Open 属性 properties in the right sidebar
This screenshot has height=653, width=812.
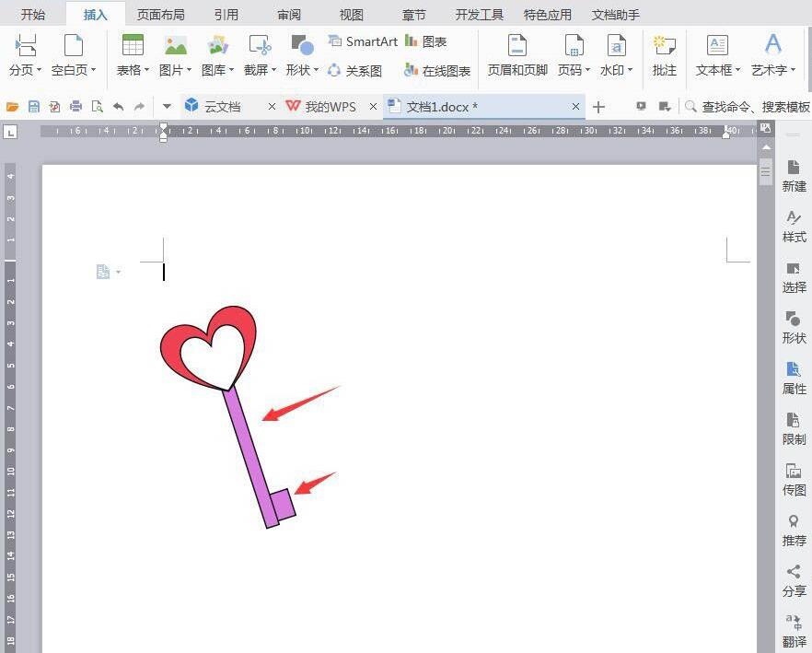(x=794, y=379)
